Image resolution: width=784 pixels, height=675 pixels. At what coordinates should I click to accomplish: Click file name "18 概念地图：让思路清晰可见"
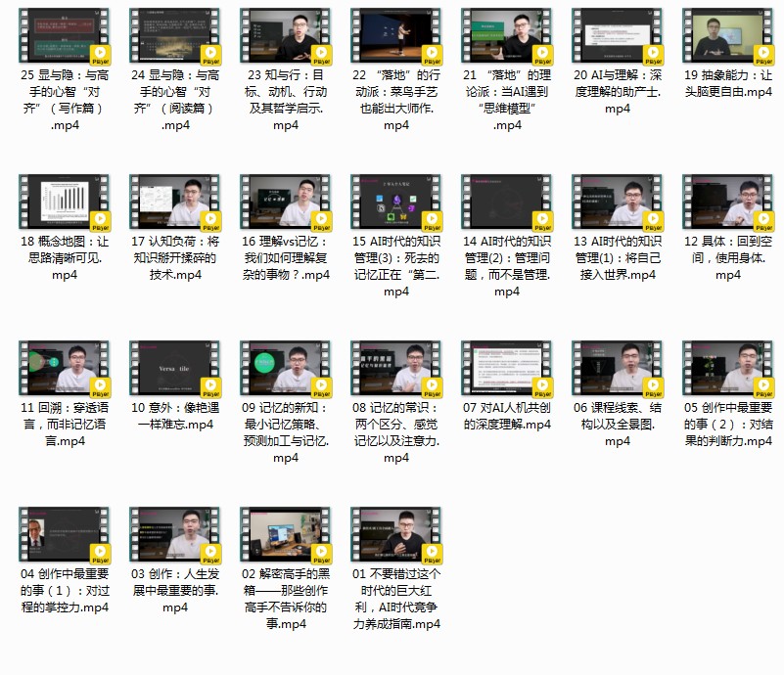65,258
